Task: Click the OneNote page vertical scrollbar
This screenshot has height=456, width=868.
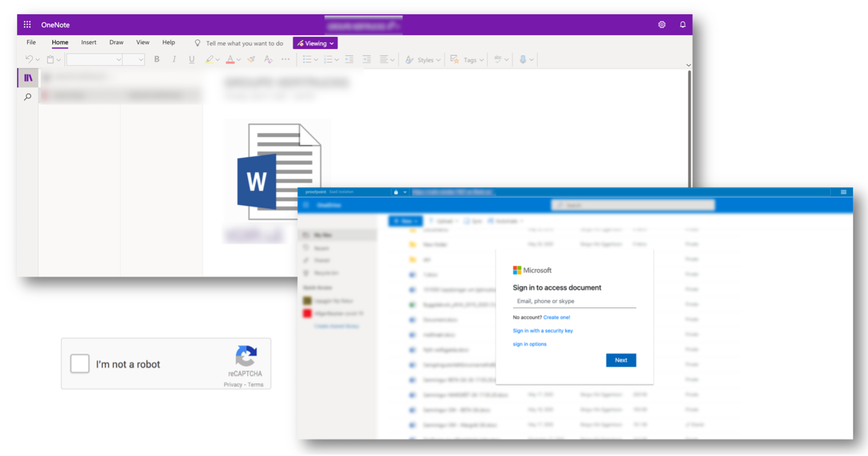Action: pyautogui.click(x=689, y=128)
